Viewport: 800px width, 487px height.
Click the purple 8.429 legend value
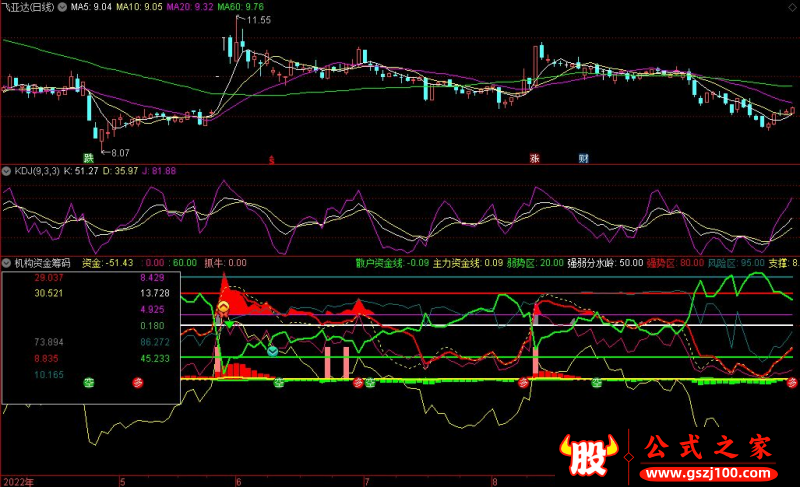(152, 278)
